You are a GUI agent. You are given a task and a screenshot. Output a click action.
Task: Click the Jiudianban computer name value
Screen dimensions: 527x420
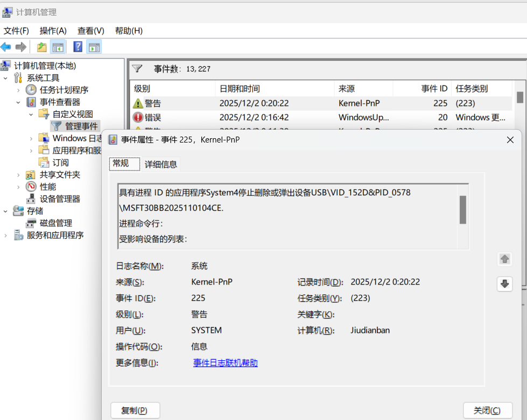(370, 330)
